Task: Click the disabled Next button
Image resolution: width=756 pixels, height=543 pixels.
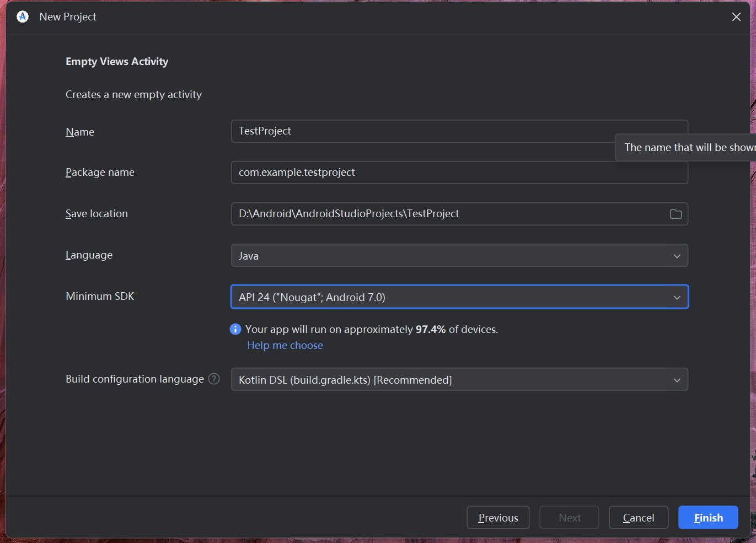Action: tap(569, 518)
